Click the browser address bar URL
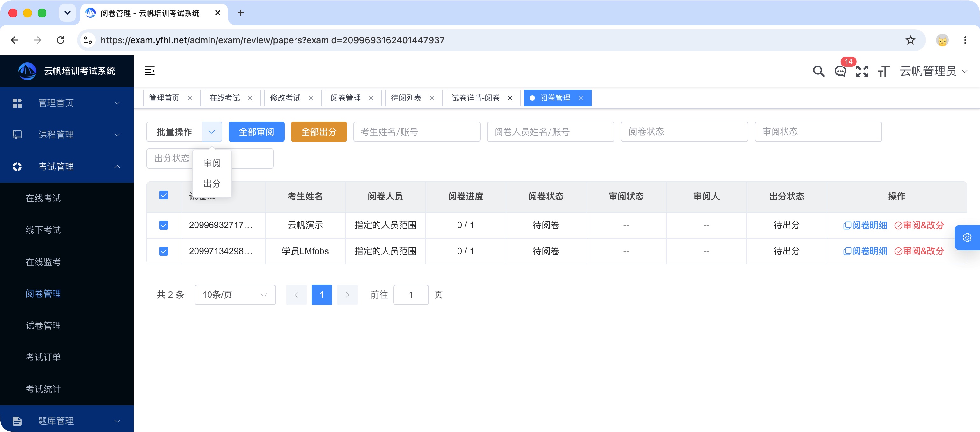 273,40
